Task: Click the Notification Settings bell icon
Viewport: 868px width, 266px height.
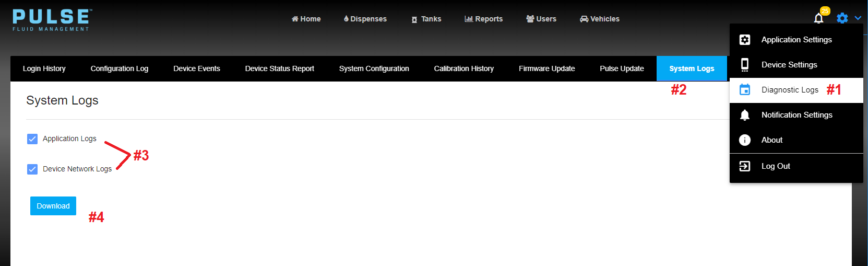Action: 745,115
